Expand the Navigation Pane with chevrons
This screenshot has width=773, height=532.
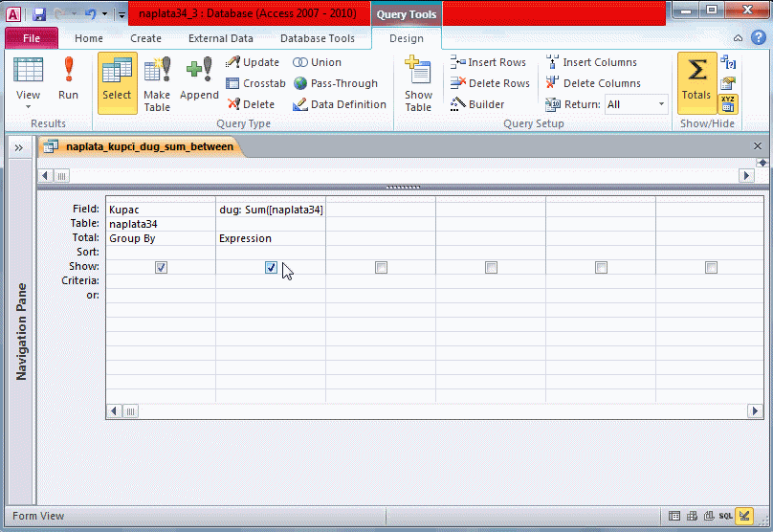point(18,147)
